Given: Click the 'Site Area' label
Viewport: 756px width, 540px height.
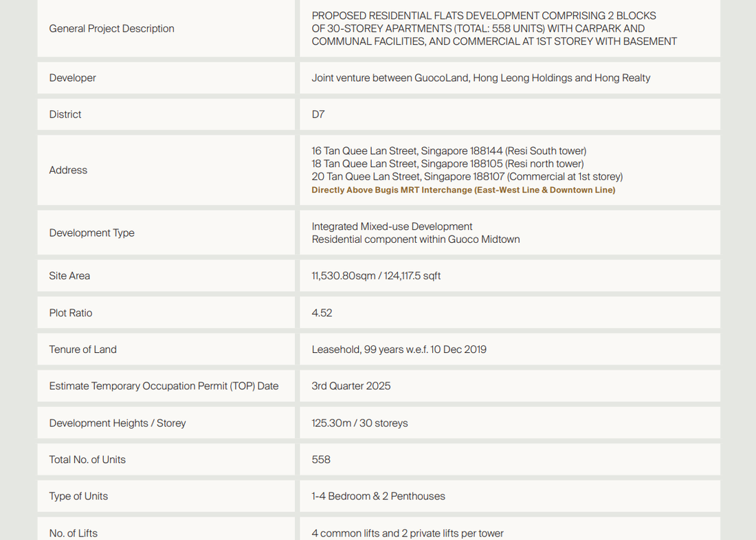Looking at the screenshot, I should (69, 276).
